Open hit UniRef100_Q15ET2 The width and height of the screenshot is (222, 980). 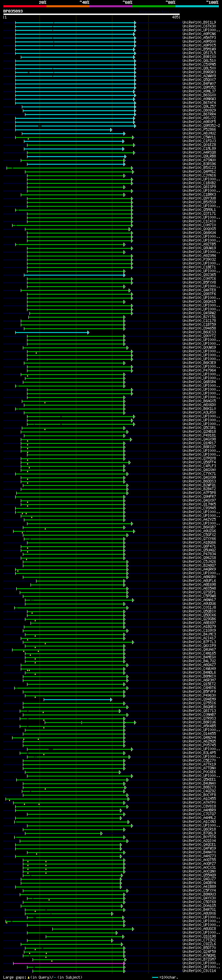[x=199, y=684]
